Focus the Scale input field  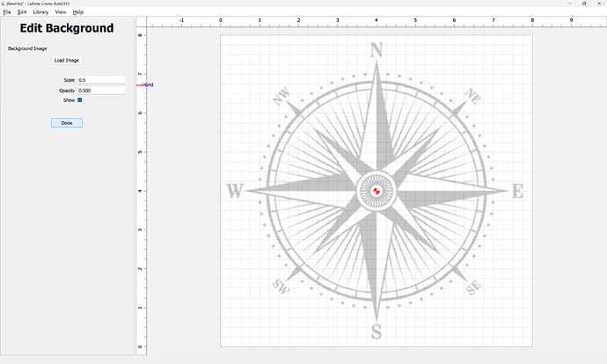point(101,80)
